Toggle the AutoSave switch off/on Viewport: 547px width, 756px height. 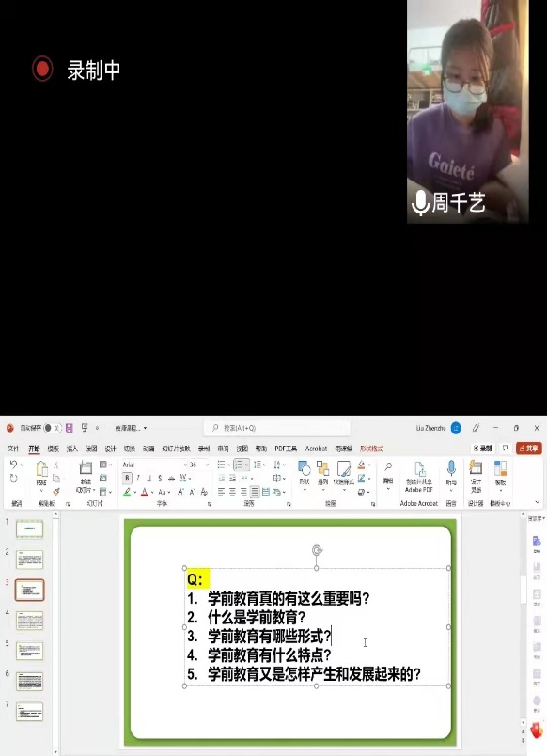point(53,428)
